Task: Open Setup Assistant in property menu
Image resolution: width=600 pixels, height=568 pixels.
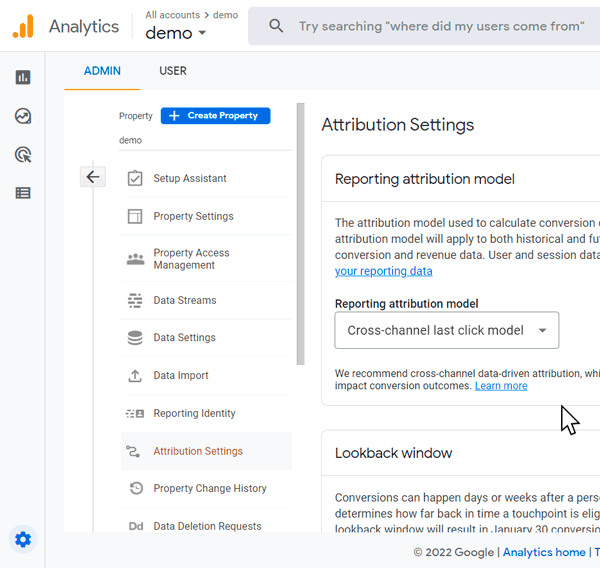Action: 190,178
